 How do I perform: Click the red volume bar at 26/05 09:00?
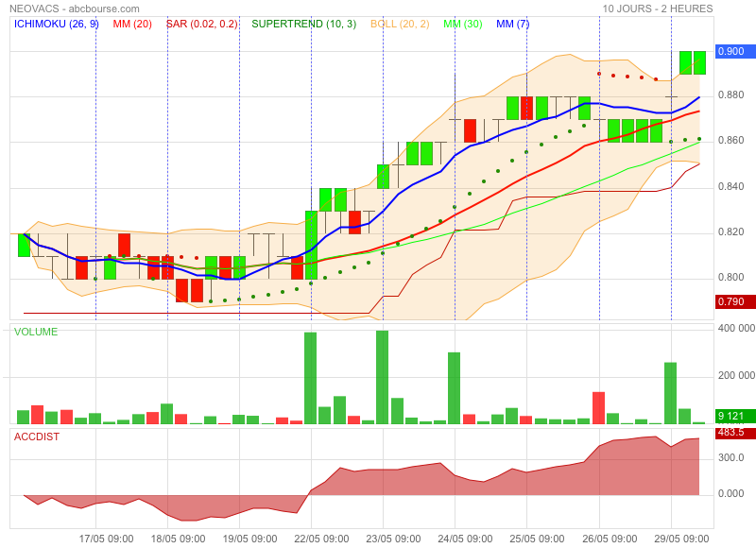(598, 408)
